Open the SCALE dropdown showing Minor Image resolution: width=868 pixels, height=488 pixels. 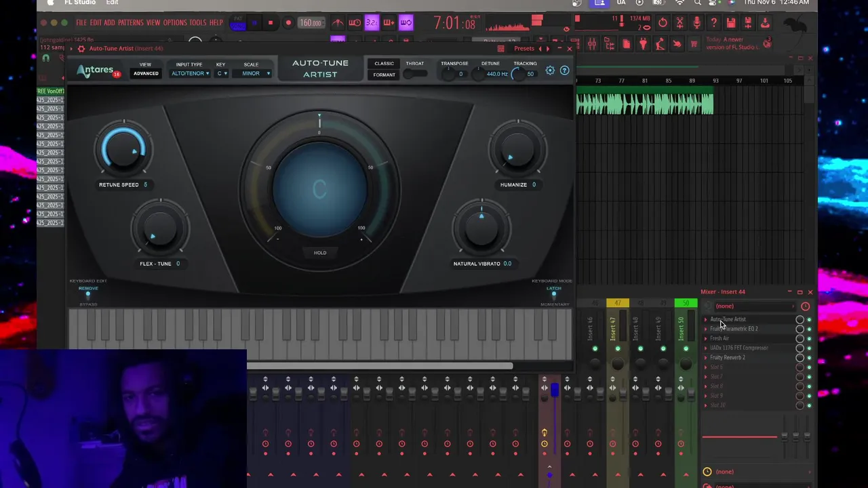252,73
